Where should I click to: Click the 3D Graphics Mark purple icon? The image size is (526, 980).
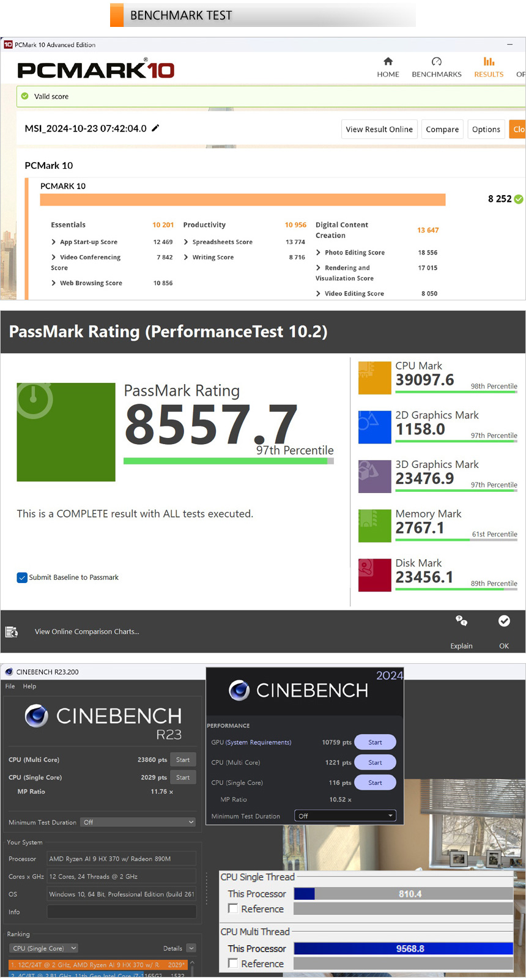coord(374,477)
